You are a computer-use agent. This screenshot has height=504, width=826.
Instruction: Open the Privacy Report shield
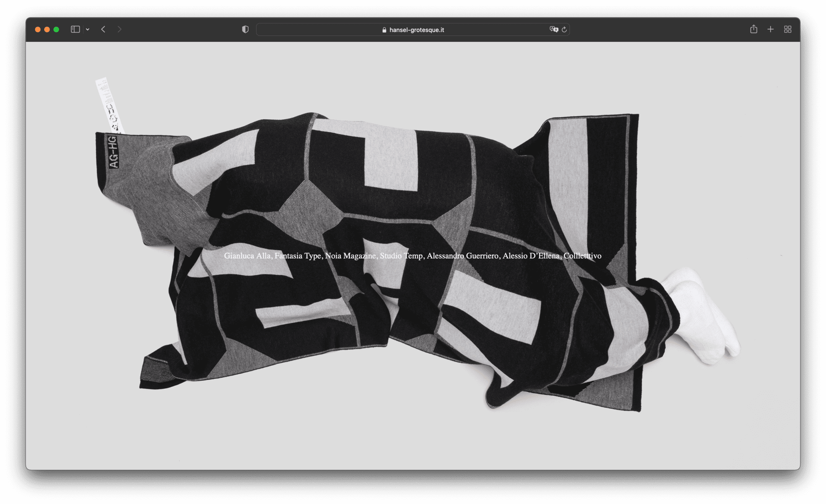point(245,29)
